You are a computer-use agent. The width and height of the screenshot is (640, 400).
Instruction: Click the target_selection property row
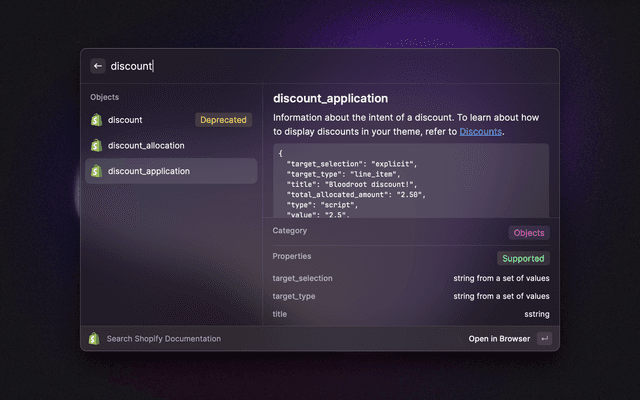point(410,278)
